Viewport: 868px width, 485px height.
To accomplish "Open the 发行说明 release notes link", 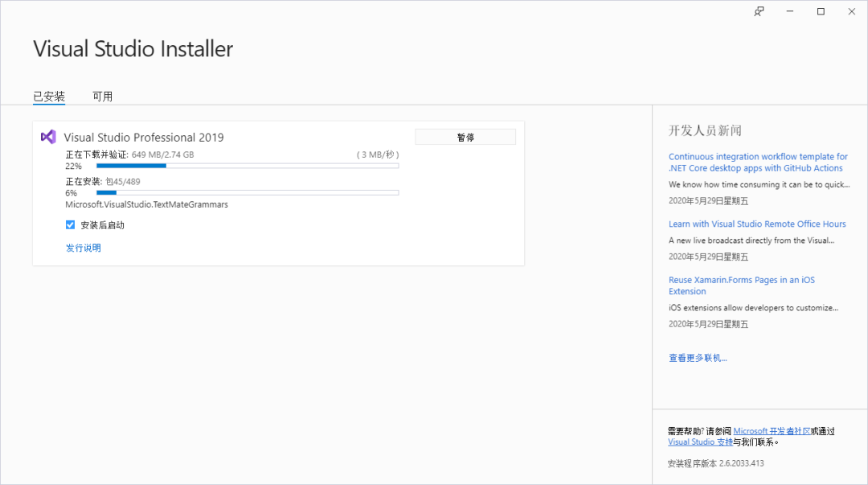I will [84, 248].
